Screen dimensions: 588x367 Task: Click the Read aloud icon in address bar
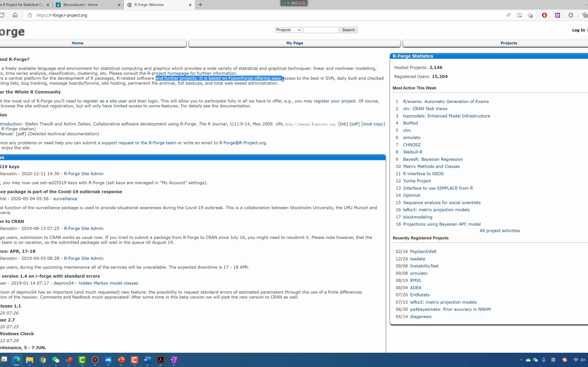point(509,15)
